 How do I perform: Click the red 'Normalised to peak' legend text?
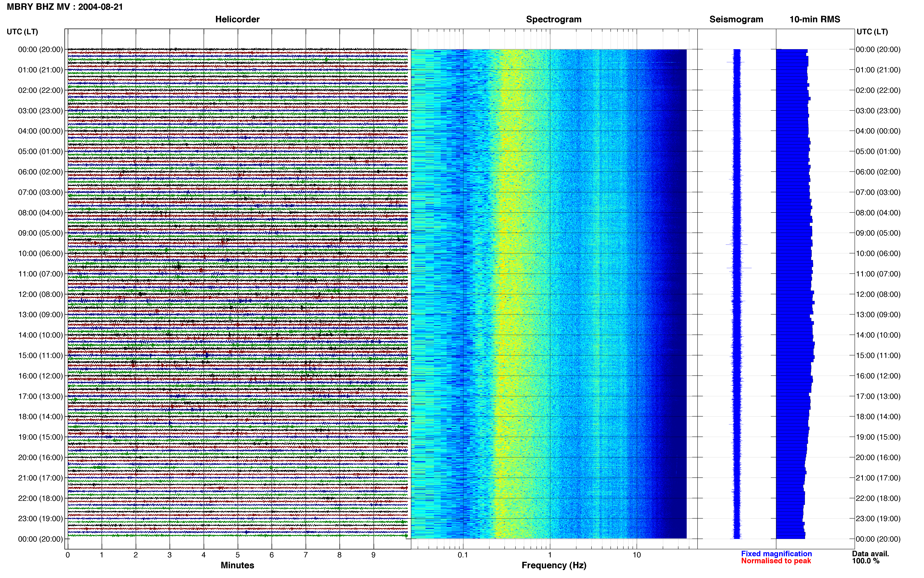[776, 561]
